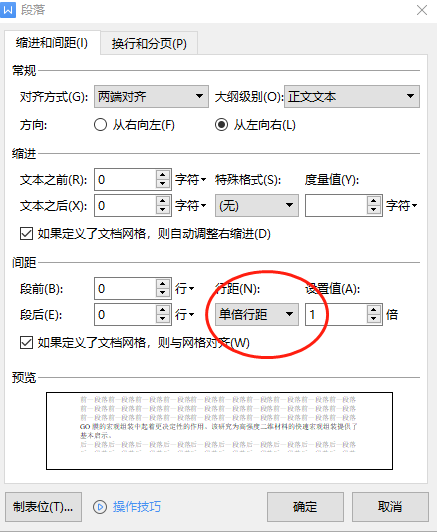The width and height of the screenshot is (437, 532).
Task: Click the 操作技巧 play icon
Action: tap(100, 507)
